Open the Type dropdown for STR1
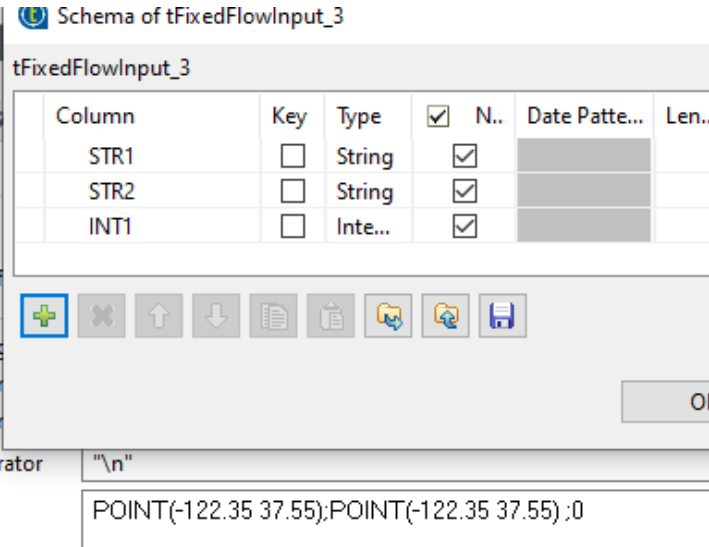 (365, 157)
